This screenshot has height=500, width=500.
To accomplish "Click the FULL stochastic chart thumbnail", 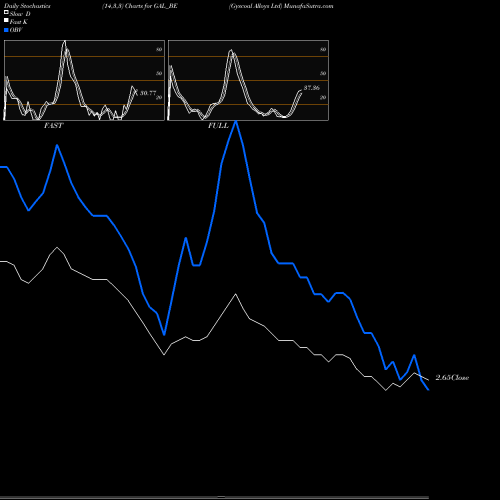I will [248, 80].
